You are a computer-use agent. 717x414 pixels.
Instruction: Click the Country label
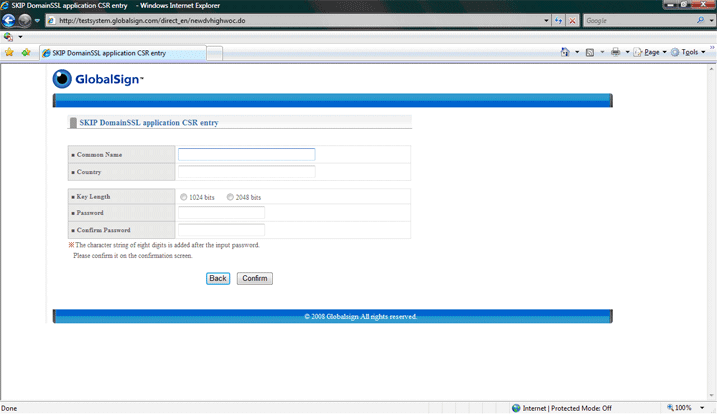click(x=89, y=172)
